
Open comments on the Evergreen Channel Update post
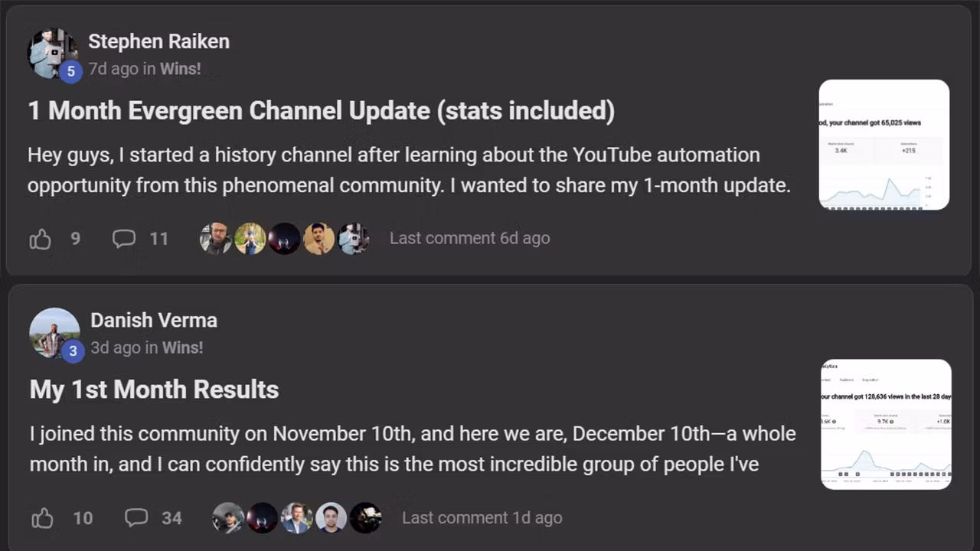click(124, 239)
